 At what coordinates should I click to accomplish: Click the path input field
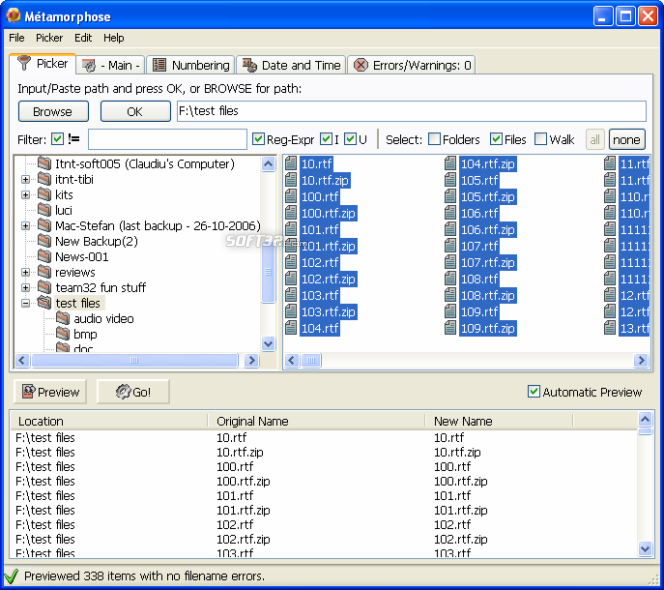pyautogui.click(x=412, y=111)
